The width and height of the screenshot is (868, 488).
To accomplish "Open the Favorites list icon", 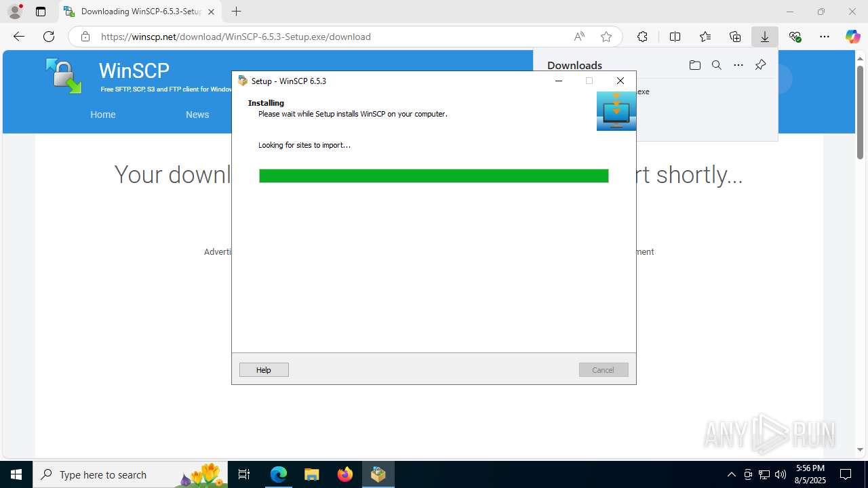I will coord(705,37).
